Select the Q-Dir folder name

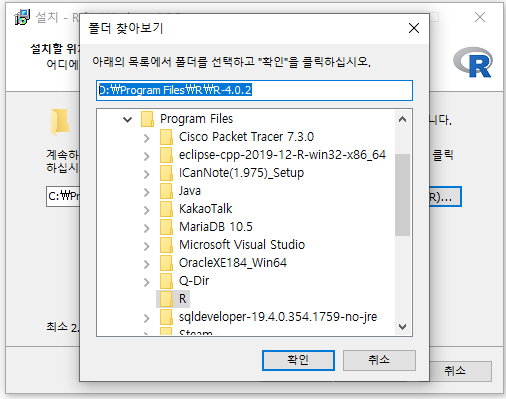point(194,281)
